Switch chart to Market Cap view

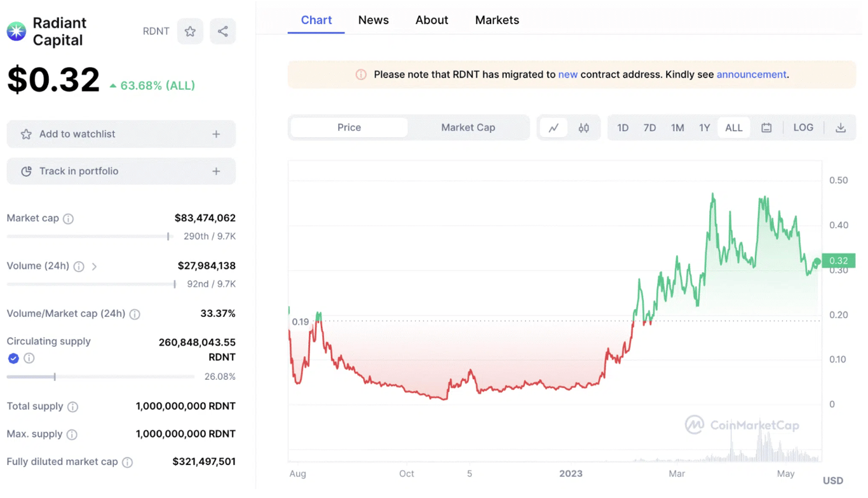point(468,128)
